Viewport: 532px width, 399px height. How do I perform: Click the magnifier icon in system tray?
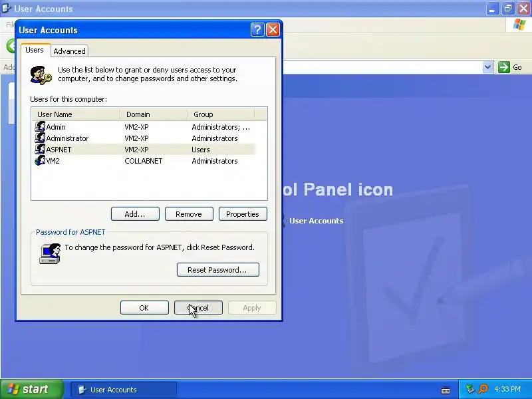point(483,389)
